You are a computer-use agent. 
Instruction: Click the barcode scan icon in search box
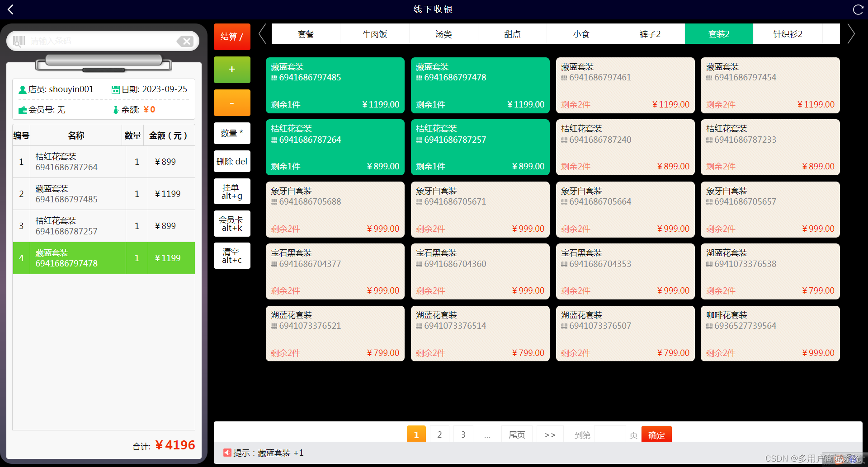pos(19,41)
